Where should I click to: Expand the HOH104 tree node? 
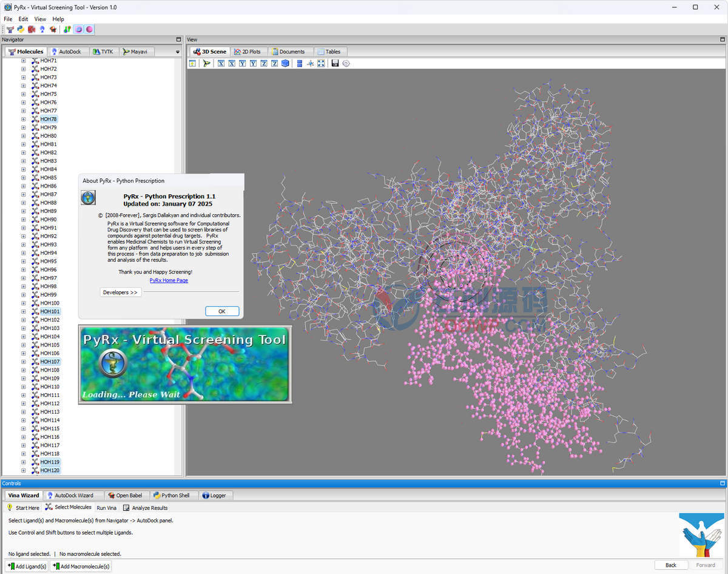(x=24, y=336)
